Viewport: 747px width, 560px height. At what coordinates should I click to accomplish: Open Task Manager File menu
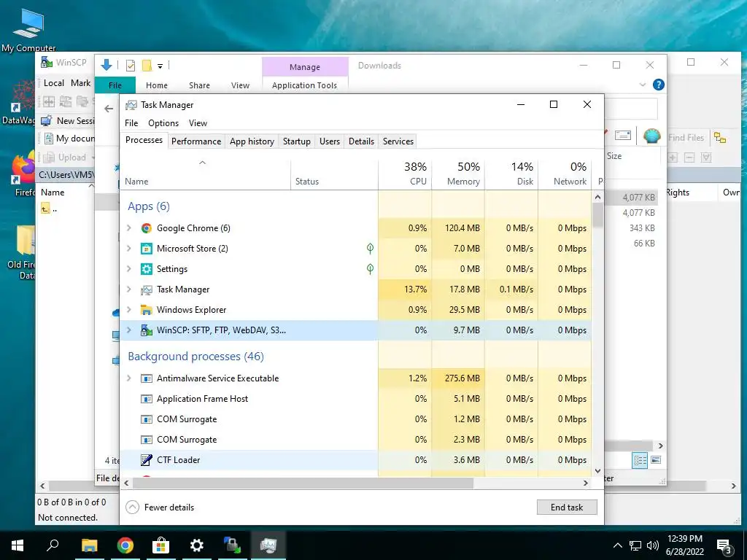point(131,123)
